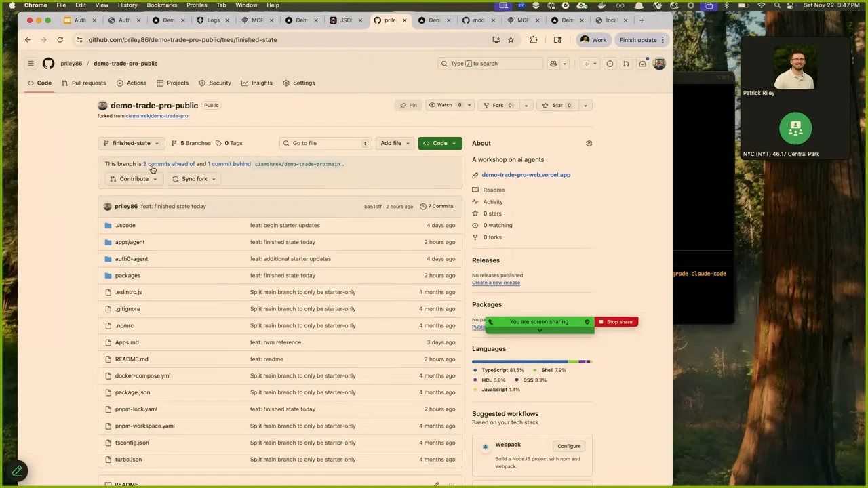Click the pencil annotation icon at bottom left
Screen dimensions: 868x488
click(x=17, y=470)
